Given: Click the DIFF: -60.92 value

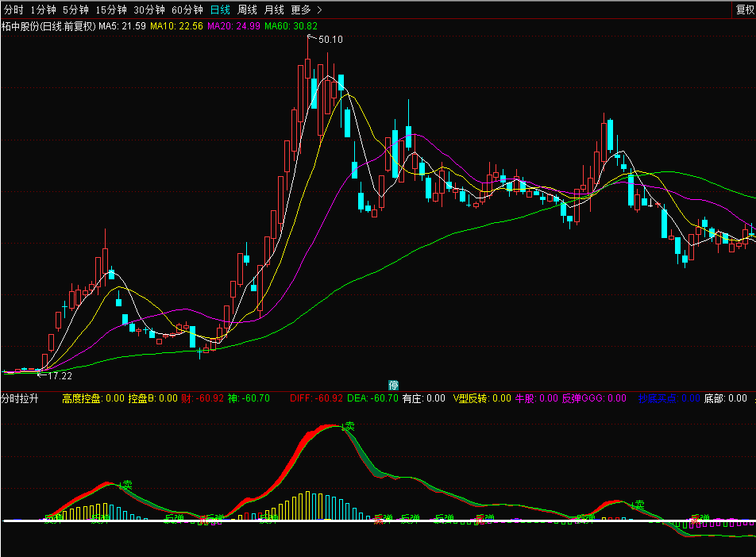Looking at the screenshot, I should (316, 398).
